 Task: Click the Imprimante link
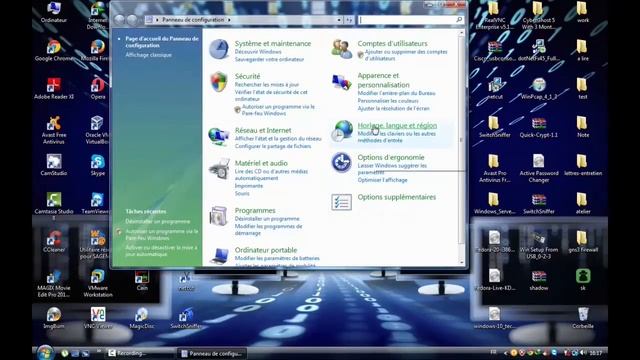(249, 186)
